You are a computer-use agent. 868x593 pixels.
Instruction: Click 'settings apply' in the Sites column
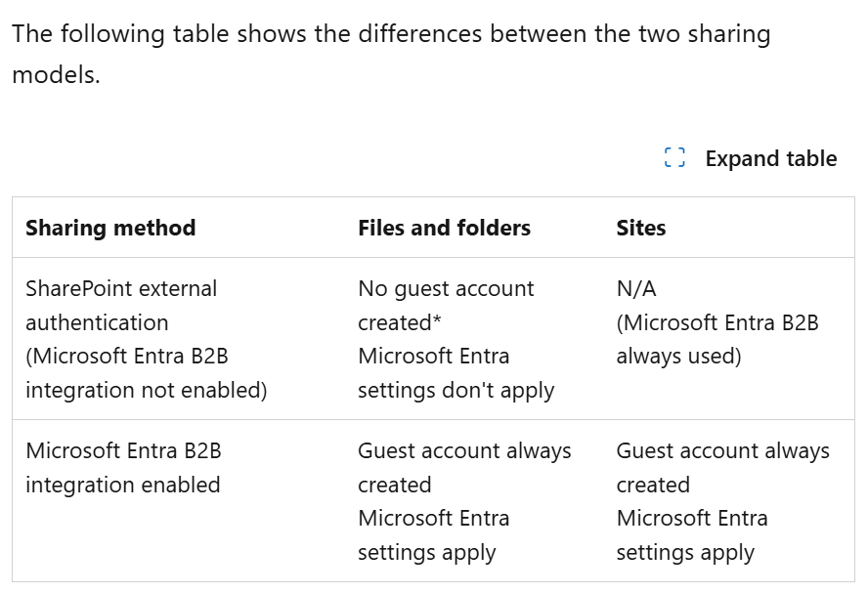point(684,552)
